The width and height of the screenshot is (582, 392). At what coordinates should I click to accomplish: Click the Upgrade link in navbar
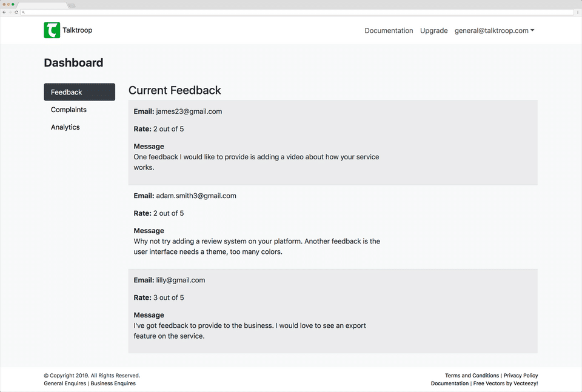434,31
